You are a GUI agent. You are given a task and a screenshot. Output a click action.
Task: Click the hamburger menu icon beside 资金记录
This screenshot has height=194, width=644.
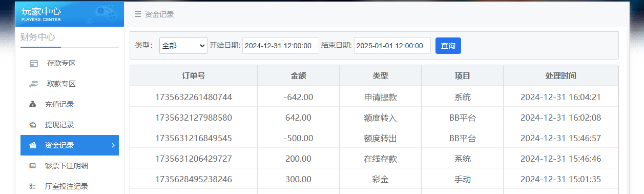point(137,14)
